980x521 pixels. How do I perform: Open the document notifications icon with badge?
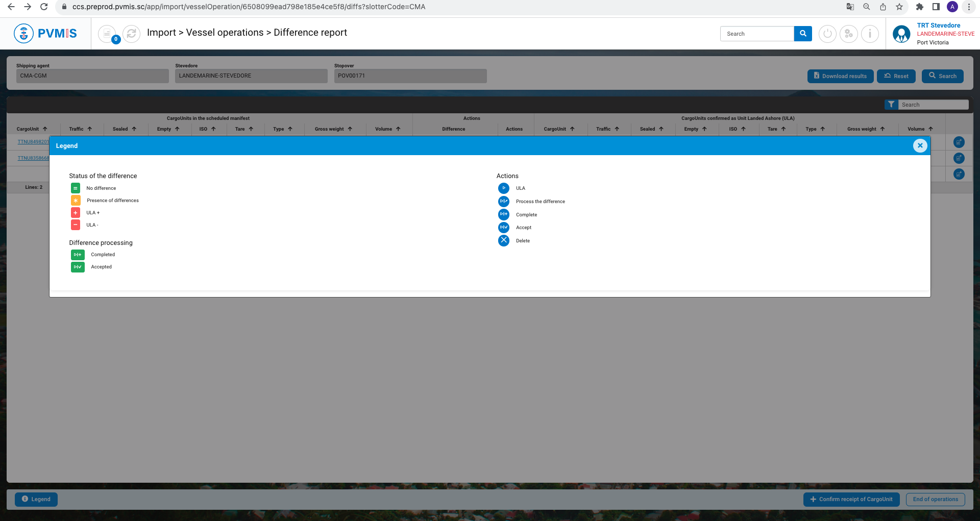coord(107,34)
